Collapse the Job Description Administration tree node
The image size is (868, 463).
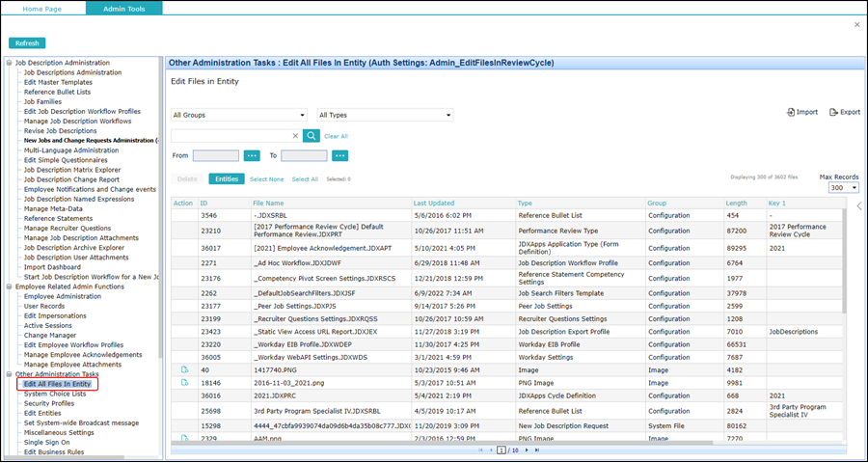[9, 63]
